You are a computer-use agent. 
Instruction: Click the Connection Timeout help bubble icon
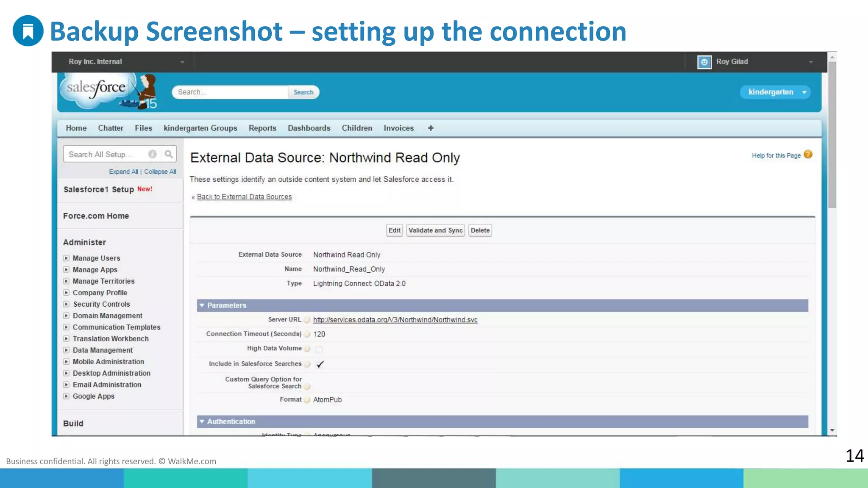click(307, 334)
